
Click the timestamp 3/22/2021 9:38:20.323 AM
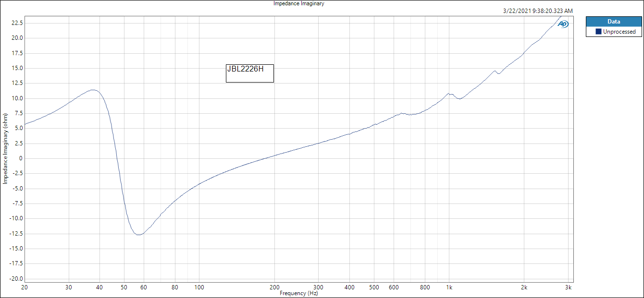coord(538,11)
